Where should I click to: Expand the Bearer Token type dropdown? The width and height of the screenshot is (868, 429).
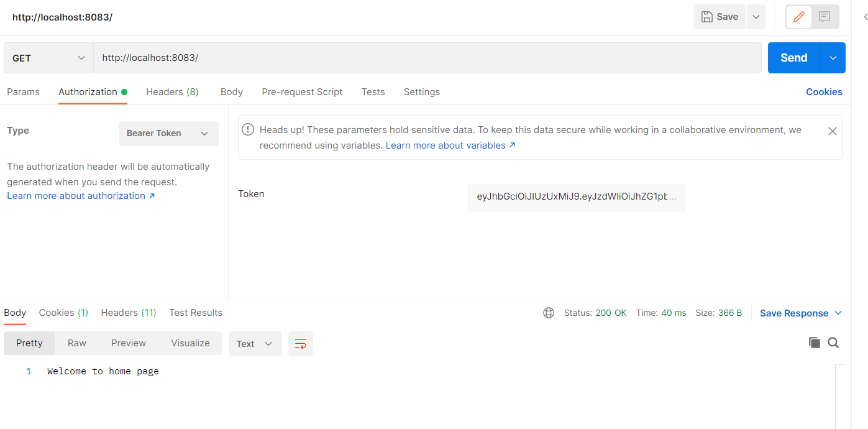(168, 134)
